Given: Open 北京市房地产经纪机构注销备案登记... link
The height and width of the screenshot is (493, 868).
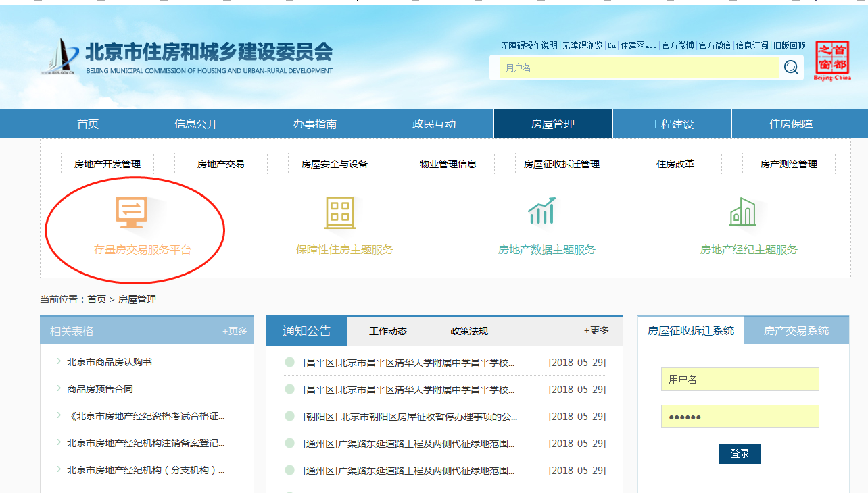Looking at the screenshot, I should [x=146, y=443].
